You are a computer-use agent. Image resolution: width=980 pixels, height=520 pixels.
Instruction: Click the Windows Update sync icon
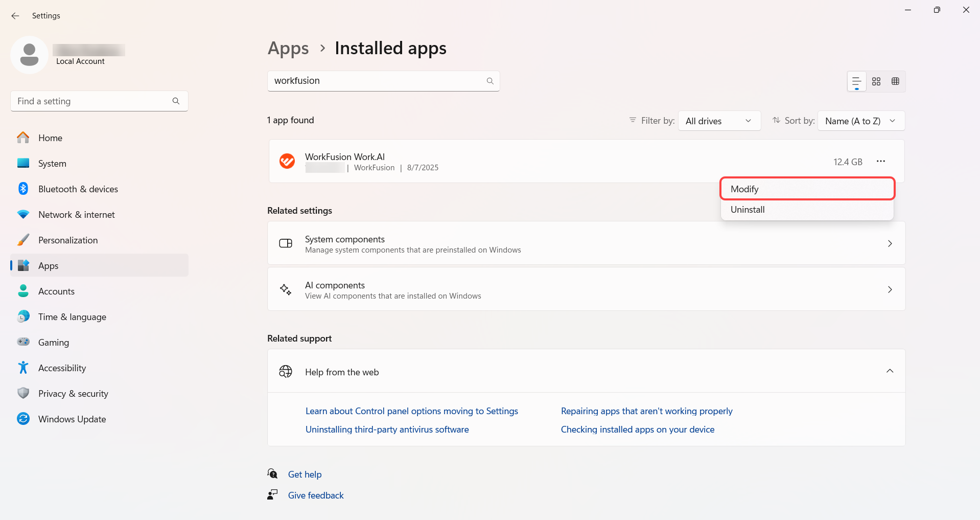(x=23, y=419)
